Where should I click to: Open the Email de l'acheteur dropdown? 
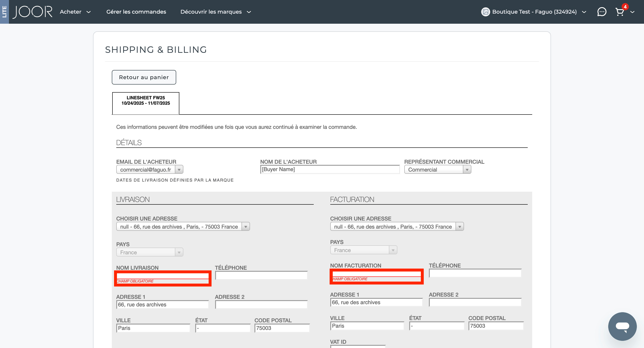pyautogui.click(x=150, y=170)
